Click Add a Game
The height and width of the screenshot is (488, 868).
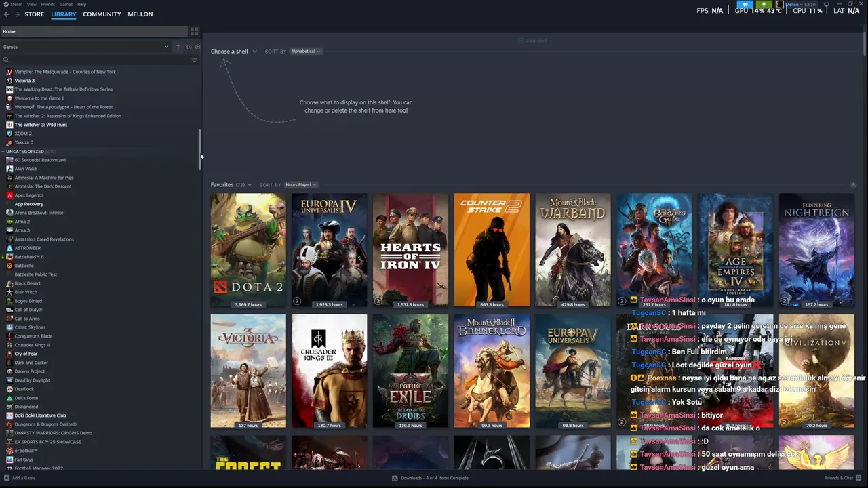[20, 478]
